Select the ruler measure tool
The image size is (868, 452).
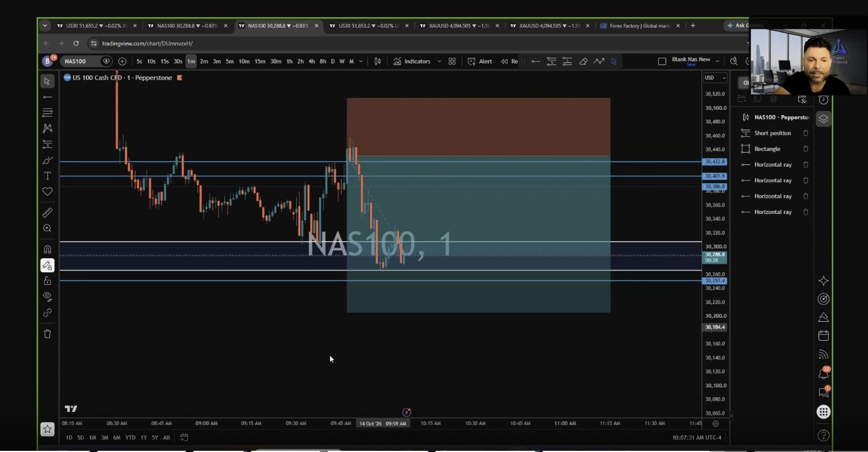tap(47, 213)
